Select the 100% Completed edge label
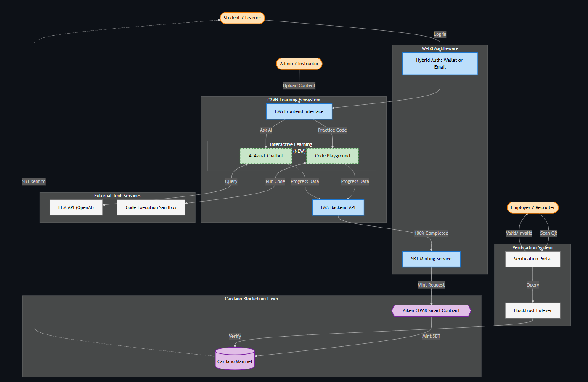The image size is (588, 382). pyautogui.click(x=431, y=233)
